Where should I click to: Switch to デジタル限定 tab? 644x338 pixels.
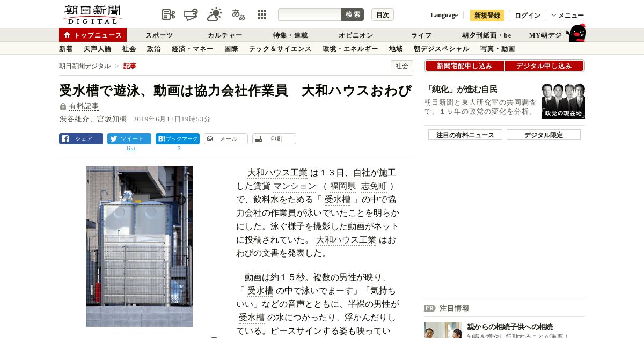click(544, 135)
